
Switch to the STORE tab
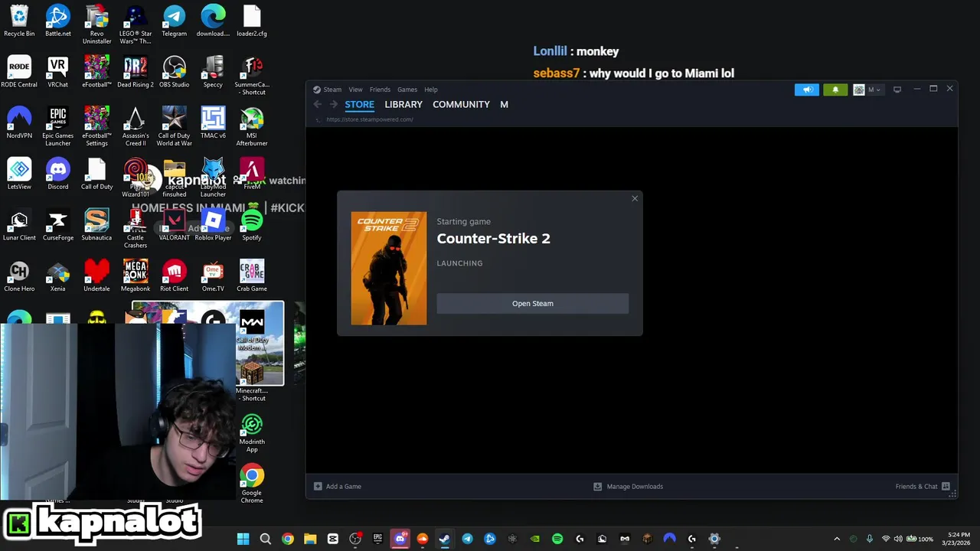point(359,104)
